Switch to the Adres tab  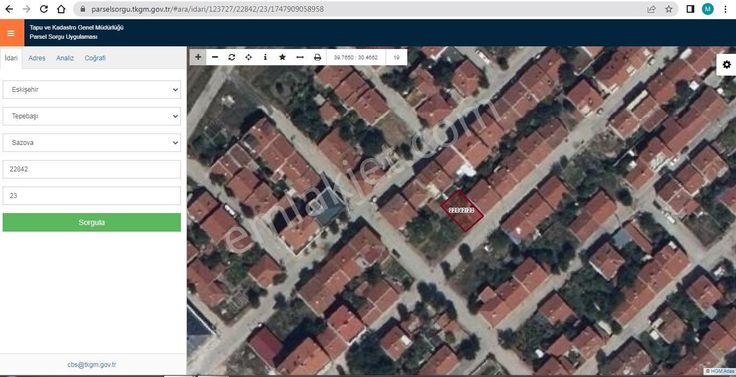[x=37, y=58]
